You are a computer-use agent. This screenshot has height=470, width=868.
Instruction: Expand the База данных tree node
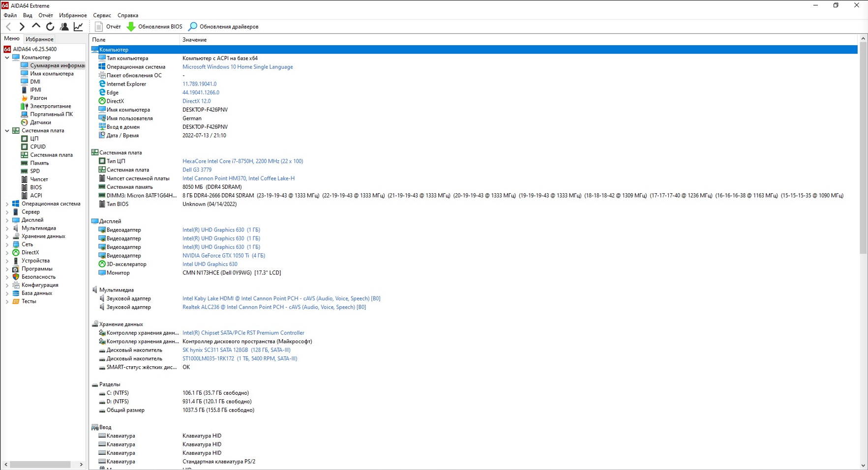(7, 293)
